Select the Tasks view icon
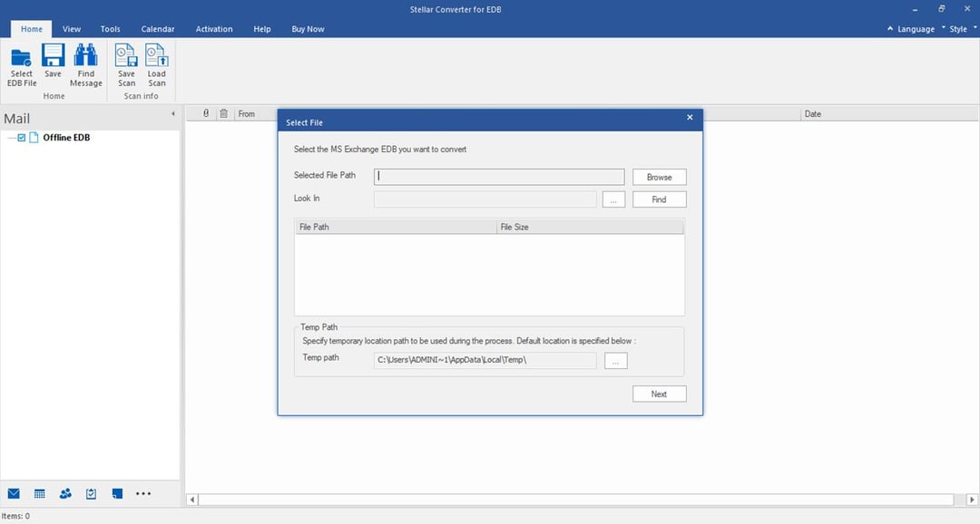980x524 pixels. 91,493
